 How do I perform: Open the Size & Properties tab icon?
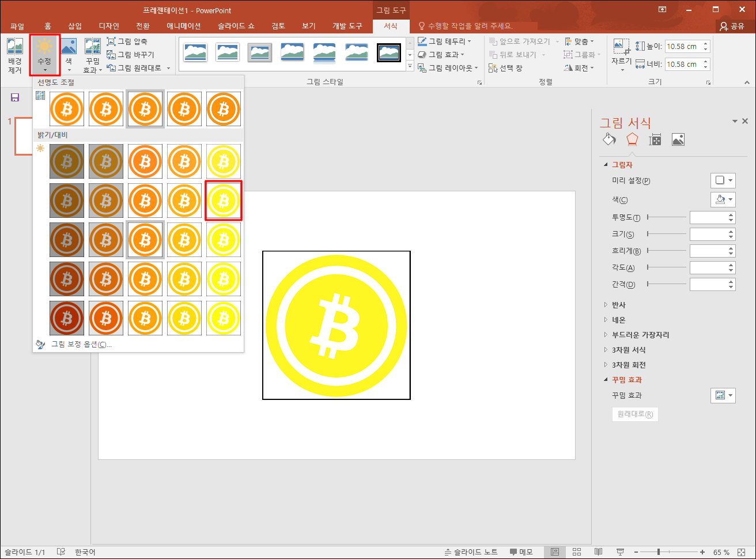tap(655, 139)
